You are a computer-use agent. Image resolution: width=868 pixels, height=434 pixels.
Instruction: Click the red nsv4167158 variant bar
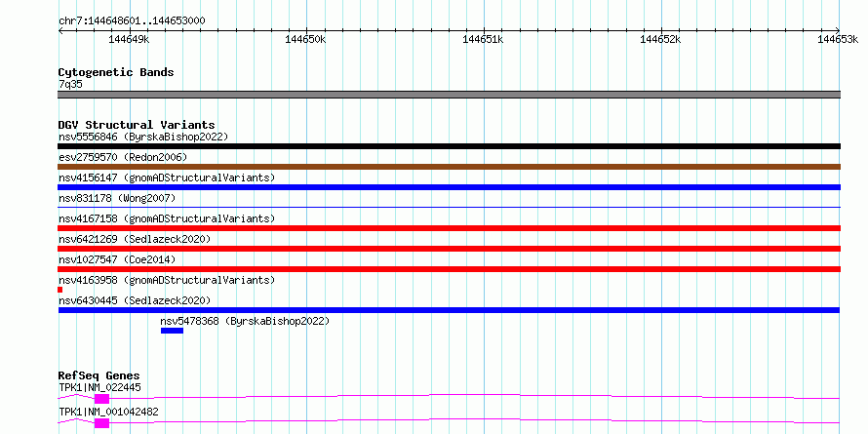(449, 228)
